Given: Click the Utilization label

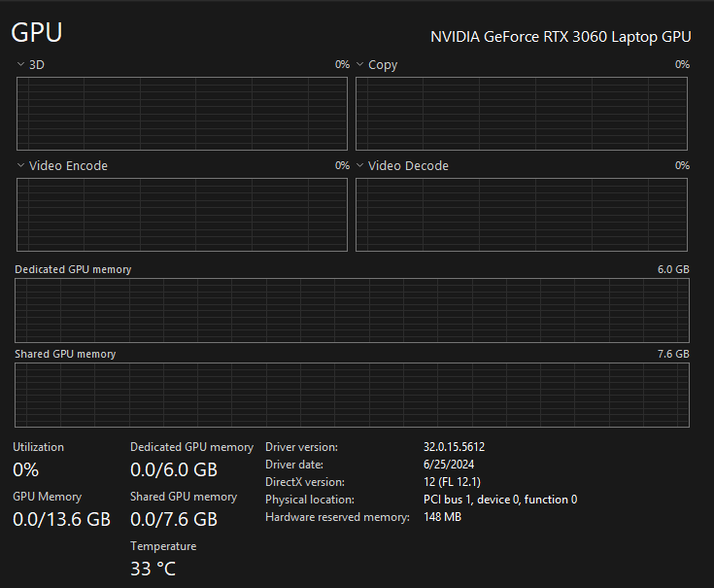Looking at the screenshot, I should coord(38,447).
